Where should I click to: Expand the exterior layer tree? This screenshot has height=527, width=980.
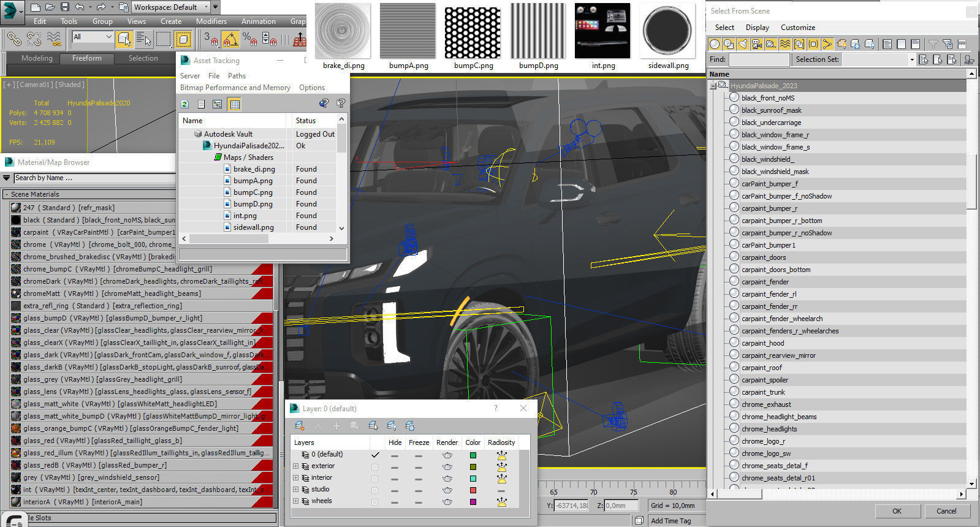pyautogui.click(x=295, y=466)
